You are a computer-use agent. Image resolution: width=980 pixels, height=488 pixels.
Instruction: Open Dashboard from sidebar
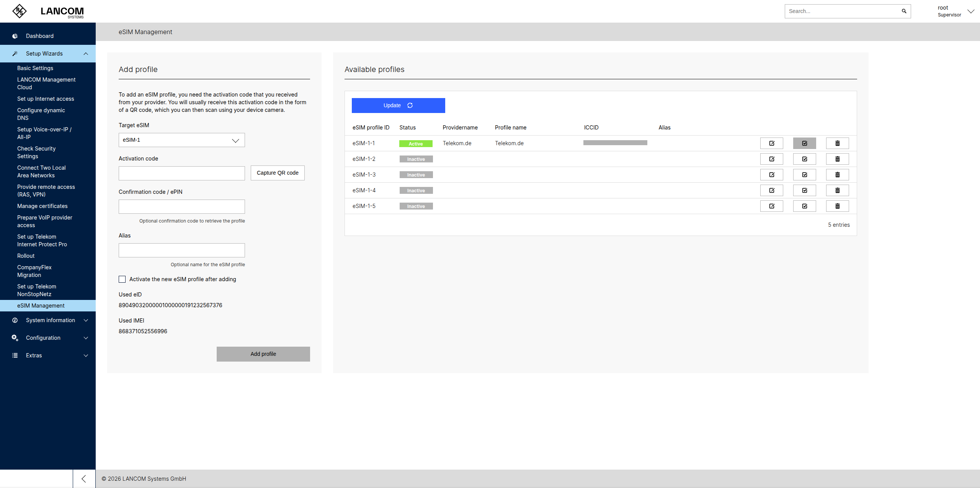[40, 36]
